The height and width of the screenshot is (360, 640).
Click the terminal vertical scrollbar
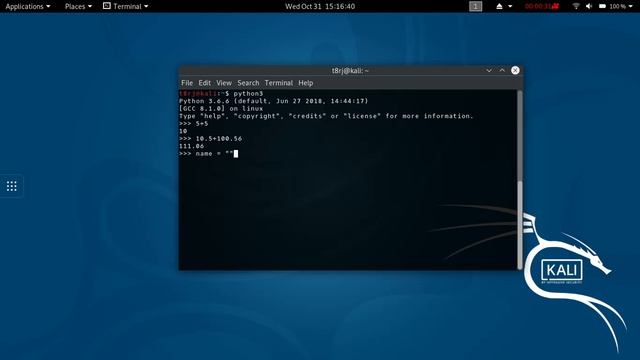coord(520,180)
